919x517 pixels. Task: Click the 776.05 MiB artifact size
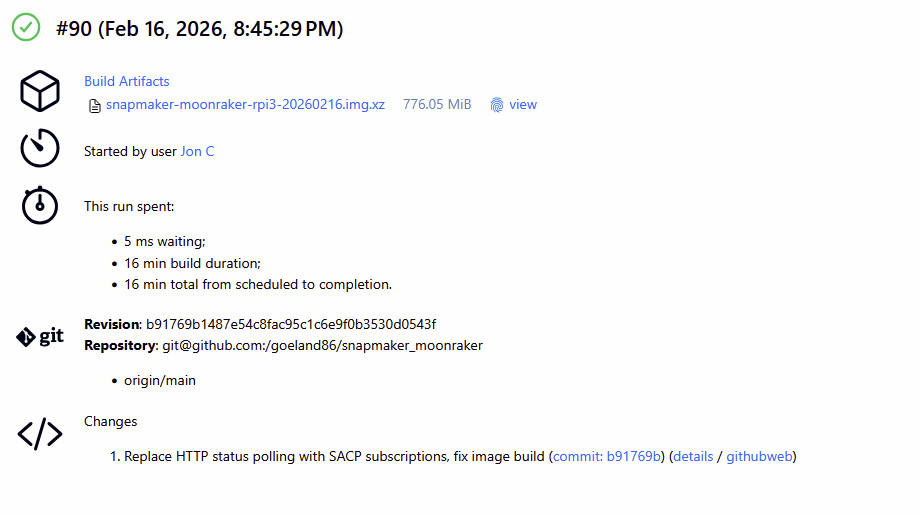click(x=437, y=104)
